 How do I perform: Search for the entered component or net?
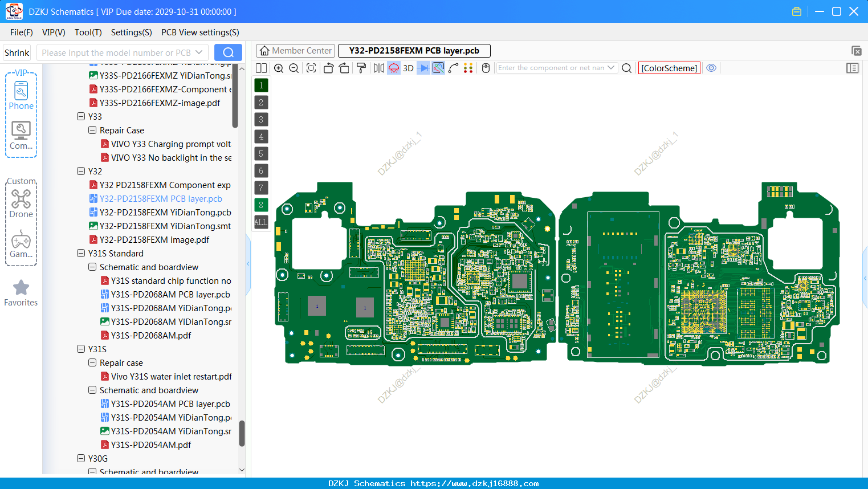pos(626,68)
